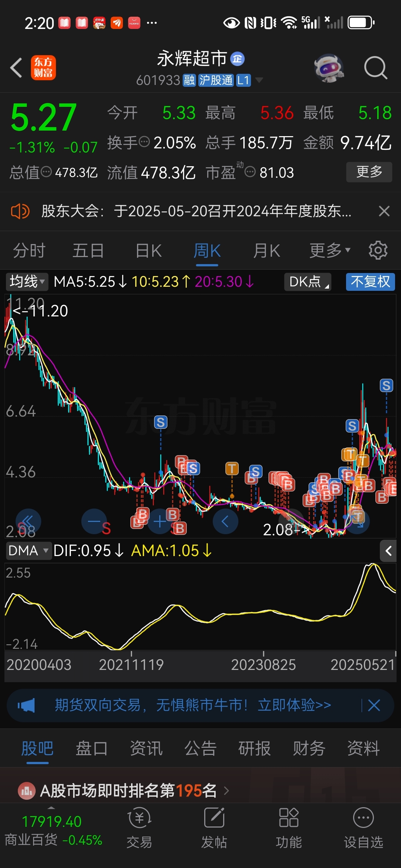Screen dimensions: 401x868
Task: Open the 均线 indicator dropdown
Action: coord(27,282)
